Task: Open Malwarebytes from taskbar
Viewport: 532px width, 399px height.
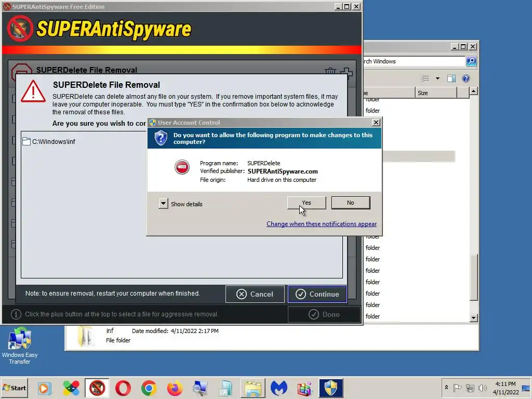Action: point(279,388)
